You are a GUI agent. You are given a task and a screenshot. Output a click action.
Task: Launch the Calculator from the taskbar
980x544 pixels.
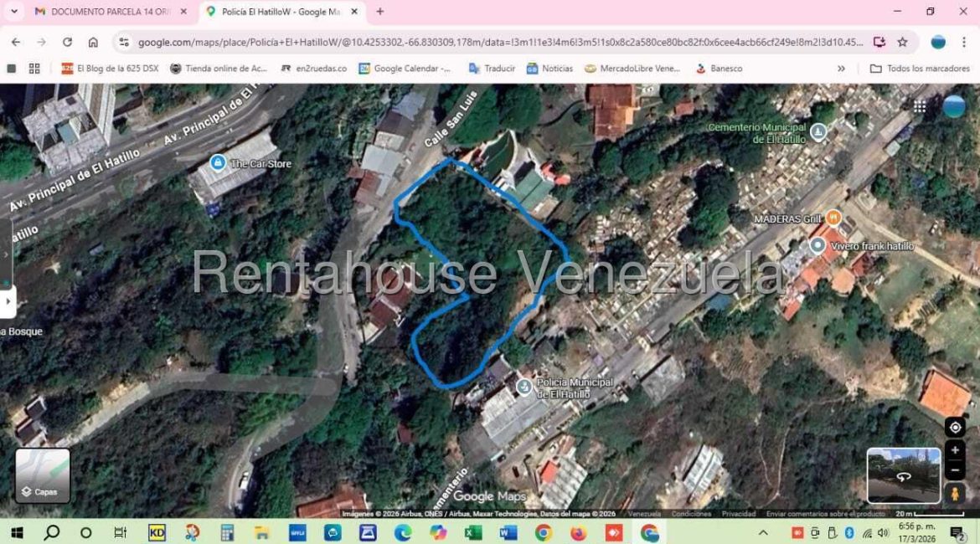coord(227,533)
